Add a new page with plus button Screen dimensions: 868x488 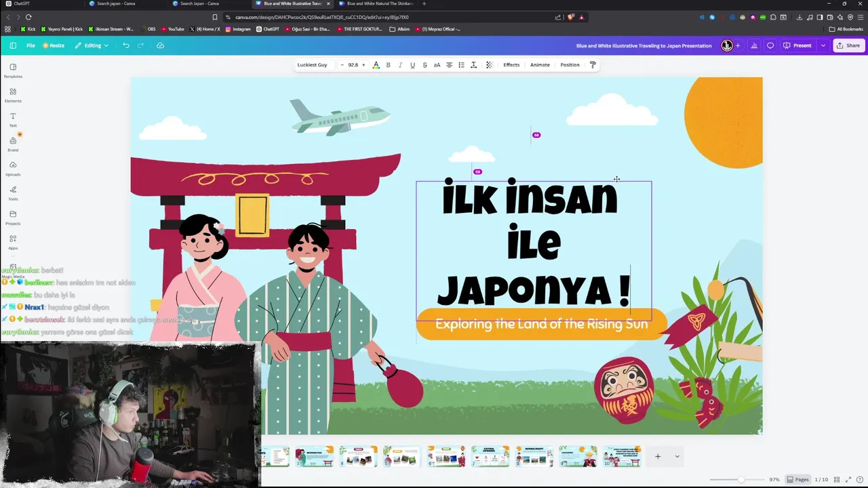pyautogui.click(x=657, y=457)
